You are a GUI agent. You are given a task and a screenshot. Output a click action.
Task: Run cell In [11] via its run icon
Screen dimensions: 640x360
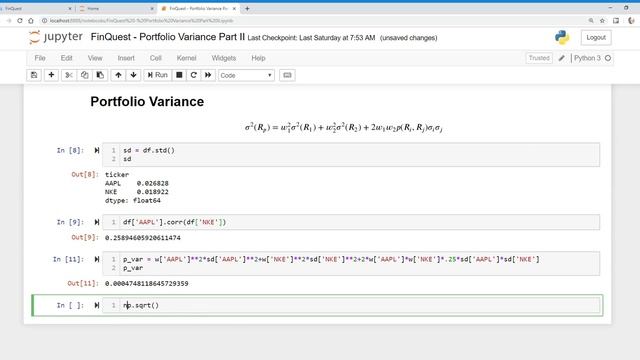[97, 259]
